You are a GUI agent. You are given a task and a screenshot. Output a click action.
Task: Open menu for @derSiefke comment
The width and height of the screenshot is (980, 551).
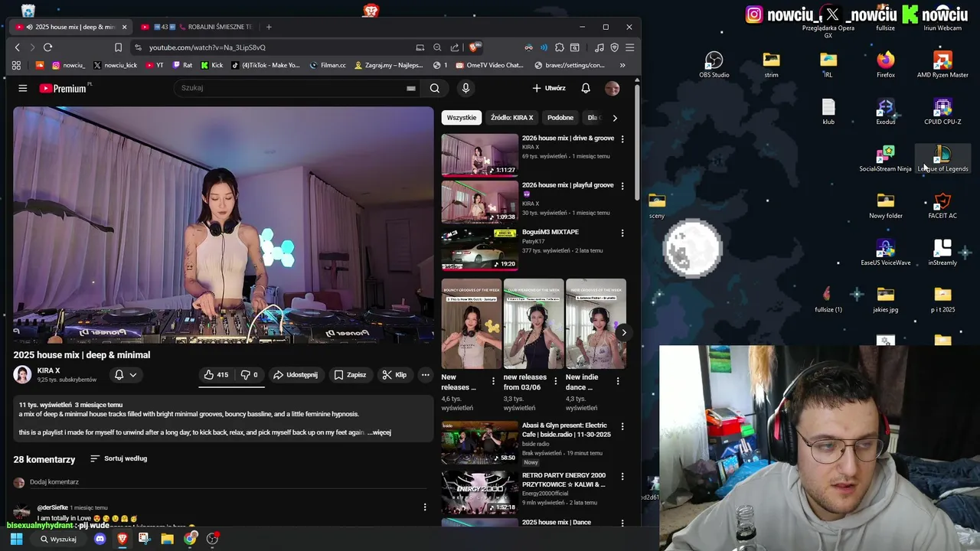pyautogui.click(x=425, y=507)
